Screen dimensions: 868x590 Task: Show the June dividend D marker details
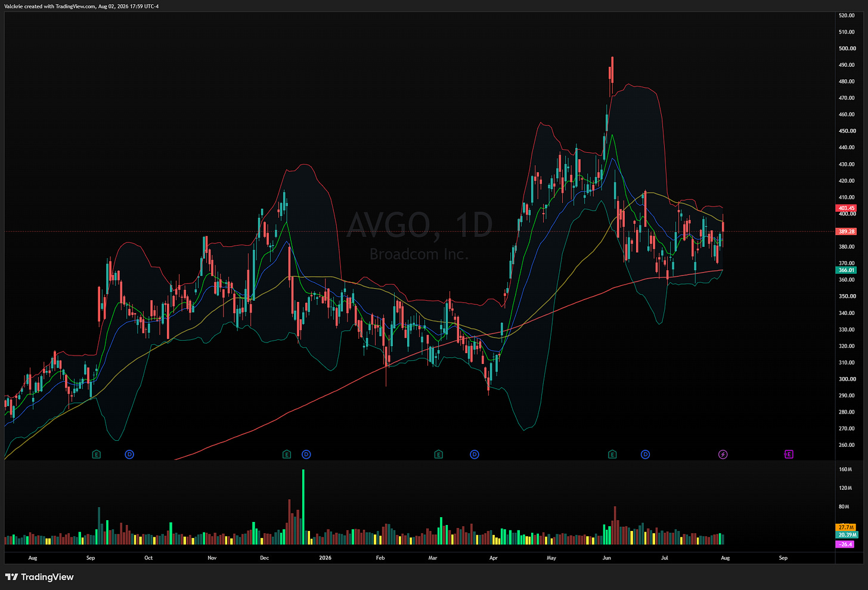click(645, 455)
